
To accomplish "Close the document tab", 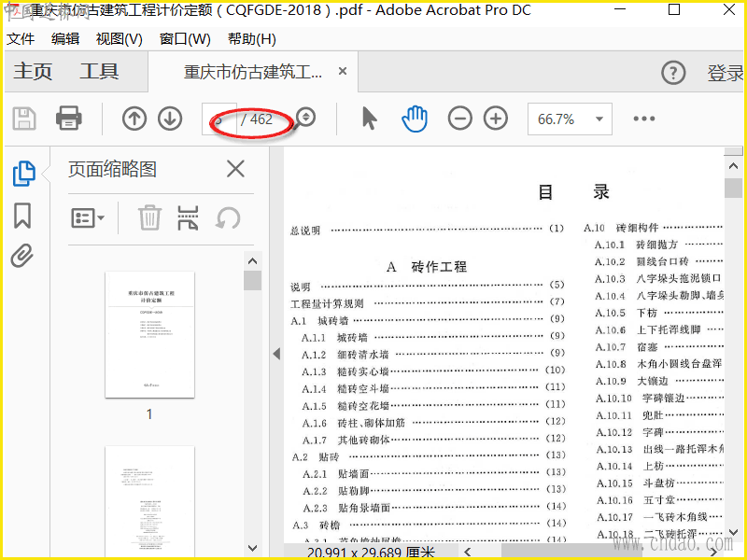I will point(342,72).
